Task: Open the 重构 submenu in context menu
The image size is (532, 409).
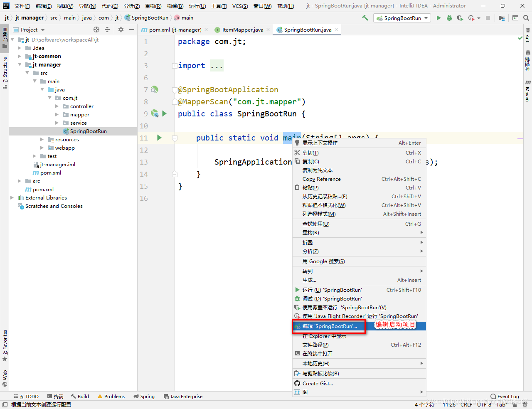Action: pos(359,232)
